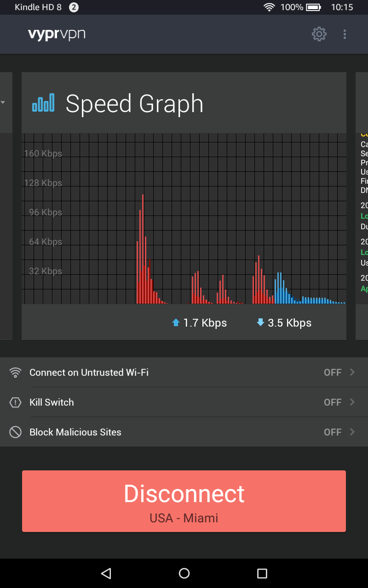
Task: Expand Block Malicious Sites chevron
Action: [352, 432]
